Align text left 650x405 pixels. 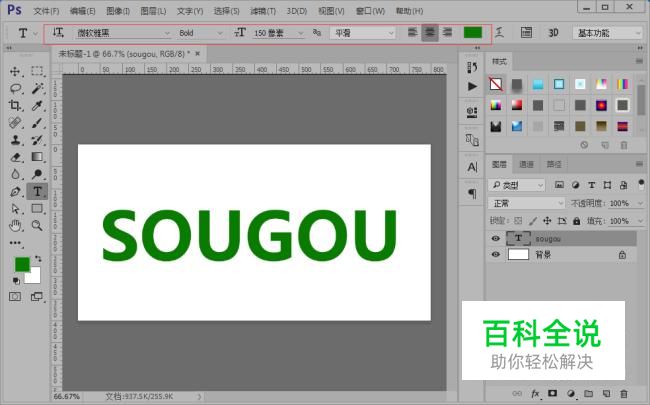(412, 32)
